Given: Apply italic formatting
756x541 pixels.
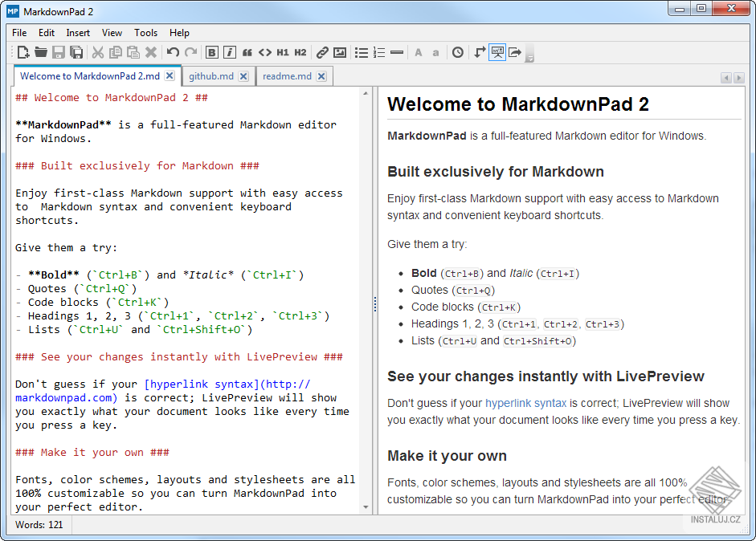Looking at the screenshot, I should (x=230, y=52).
